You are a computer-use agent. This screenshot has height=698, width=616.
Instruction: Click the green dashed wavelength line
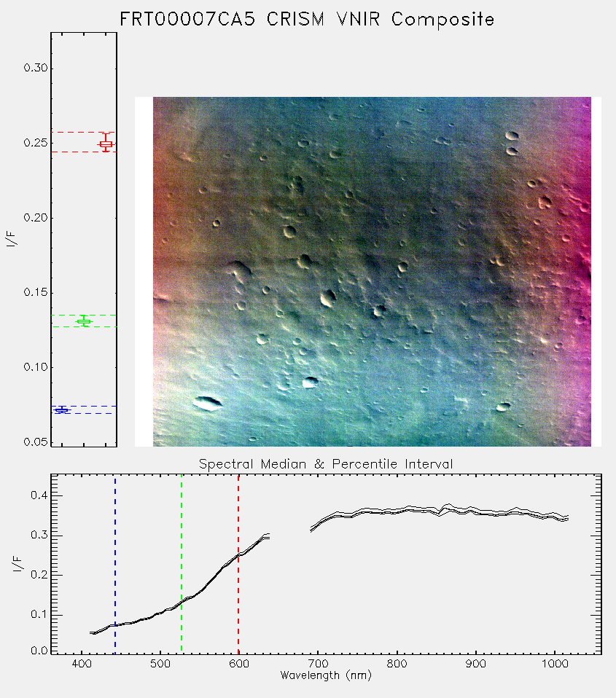182,564
